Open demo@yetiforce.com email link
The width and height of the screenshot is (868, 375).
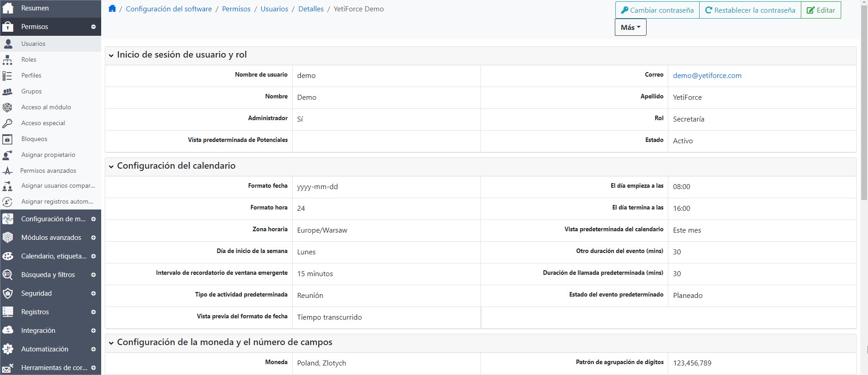tap(707, 75)
